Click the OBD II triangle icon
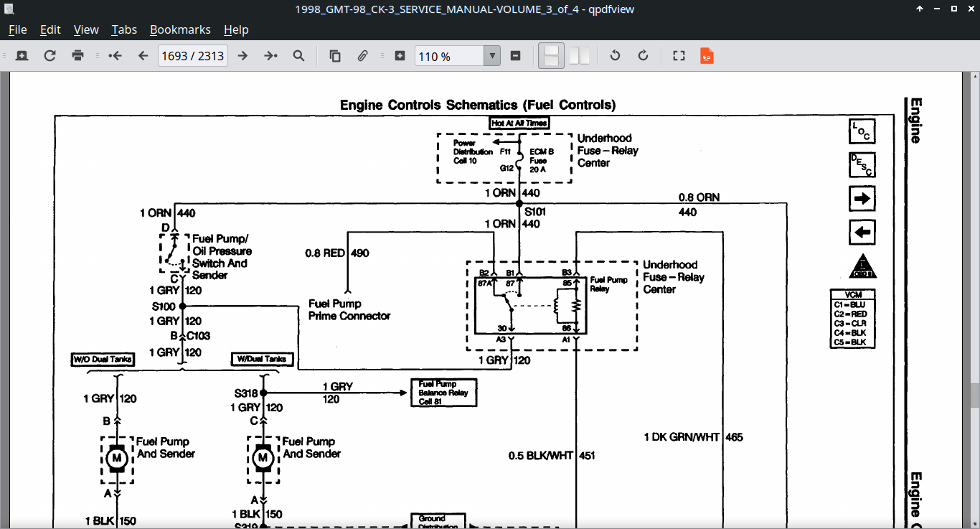The width and height of the screenshot is (980, 529). tap(862, 266)
